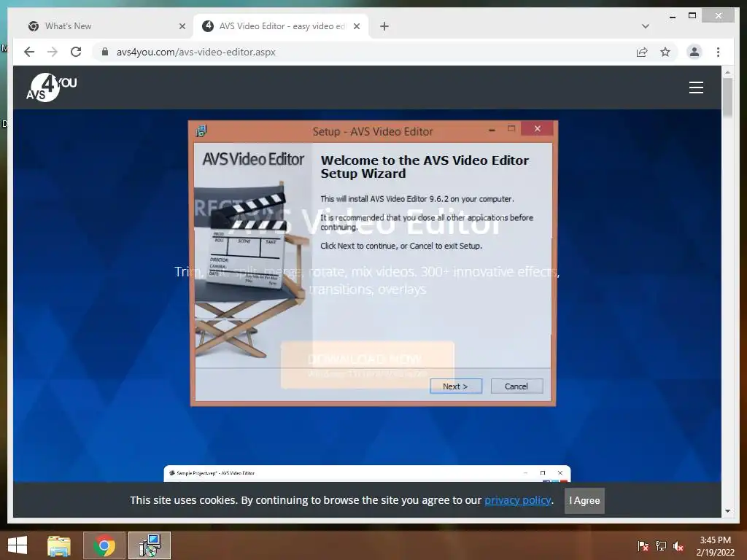Click the AVS4YOU logo

pos(52,87)
